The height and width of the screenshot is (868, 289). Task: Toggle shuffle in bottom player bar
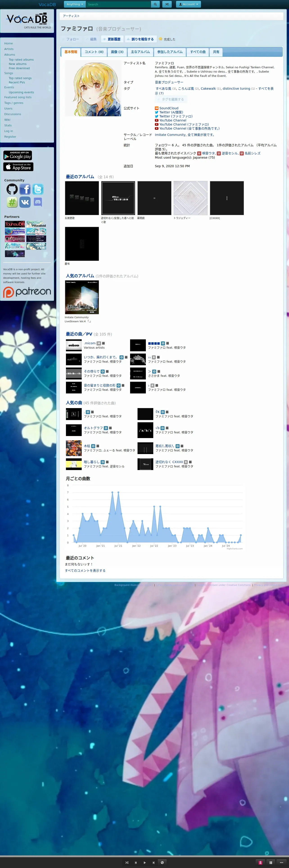coord(127,863)
